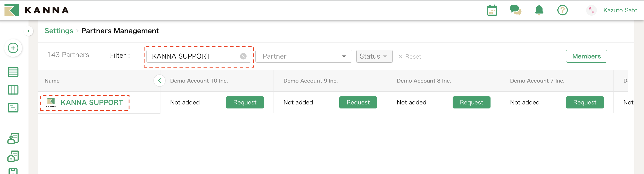Click the help question mark icon
The height and width of the screenshot is (174, 644).
coord(562,10)
